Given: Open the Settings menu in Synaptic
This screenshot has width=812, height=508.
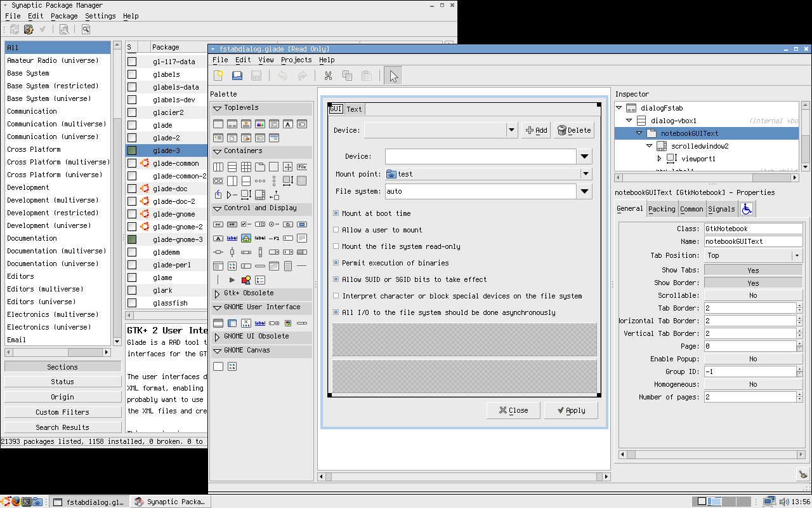Looking at the screenshot, I should tap(100, 16).
